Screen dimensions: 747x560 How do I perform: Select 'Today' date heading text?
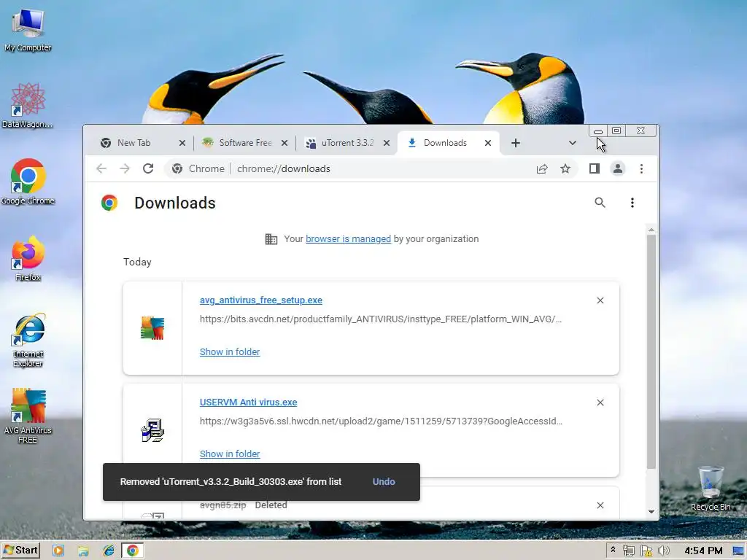click(x=137, y=262)
